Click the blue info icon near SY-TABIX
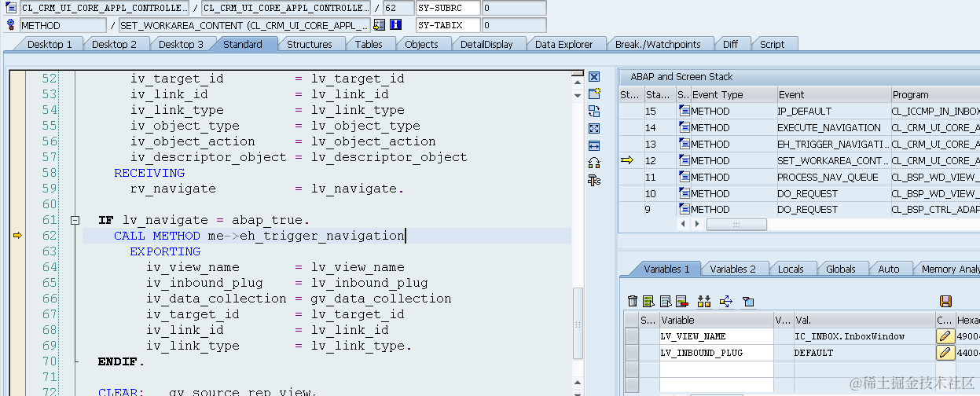980x396 pixels. pos(396,25)
